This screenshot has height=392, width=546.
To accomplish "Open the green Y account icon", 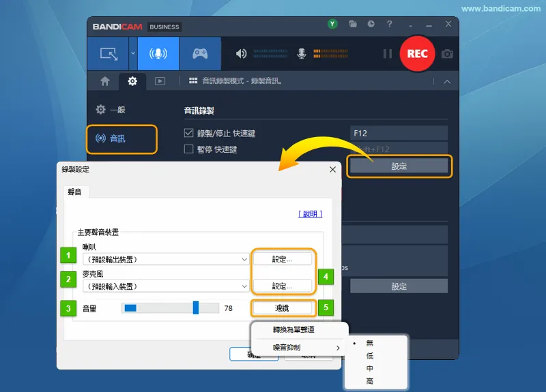I will 332,24.
